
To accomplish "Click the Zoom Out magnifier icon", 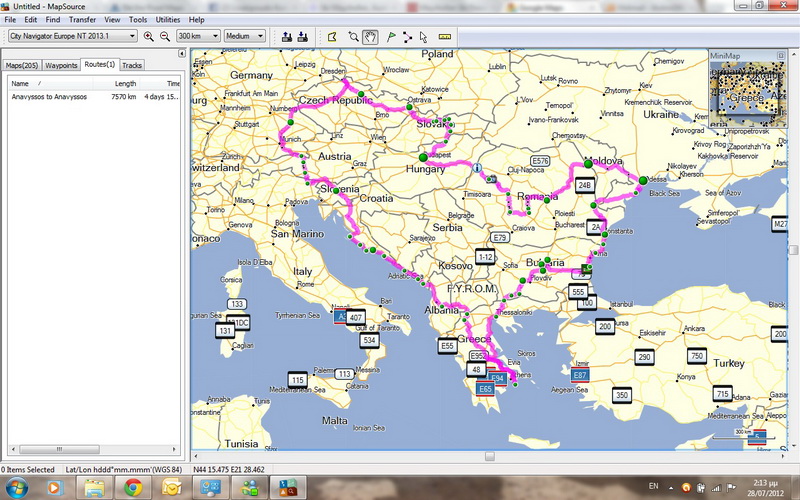I will [164, 36].
